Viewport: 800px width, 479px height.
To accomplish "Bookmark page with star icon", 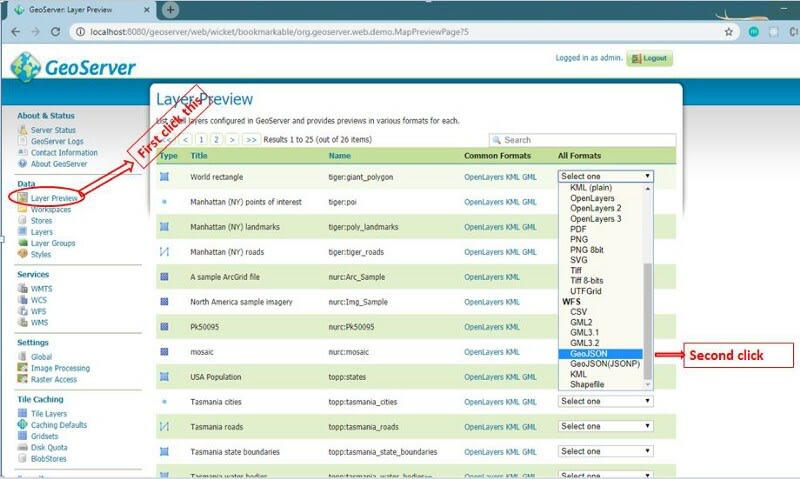I will coord(729,32).
